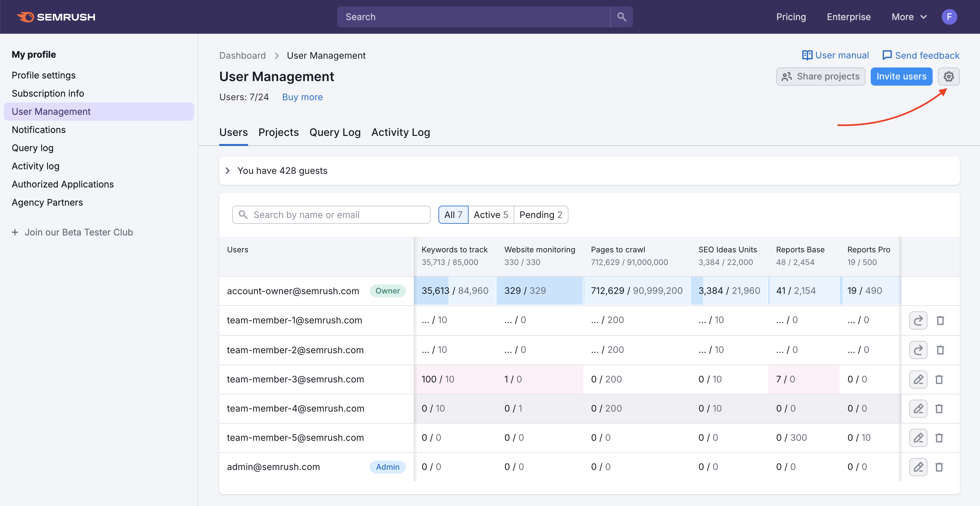Viewport: 980px width, 506px height.
Task: Click edit pencil for admin@semrush.com
Action: point(918,467)
